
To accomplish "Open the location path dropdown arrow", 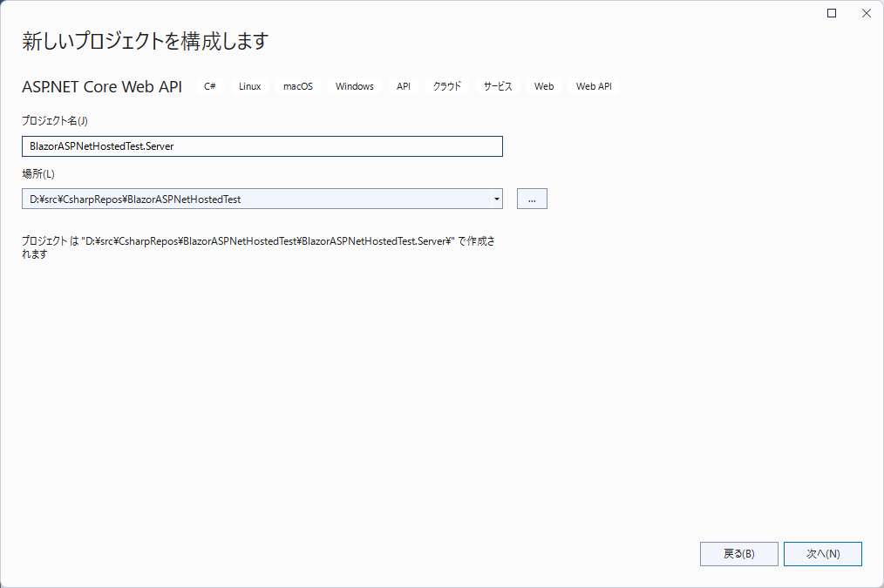I will click(497, 199).
